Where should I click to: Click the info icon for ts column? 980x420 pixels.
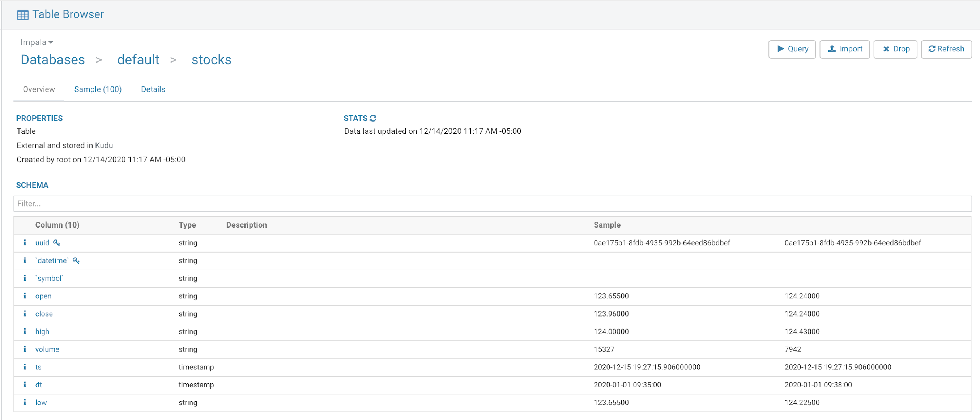(25, 367)
